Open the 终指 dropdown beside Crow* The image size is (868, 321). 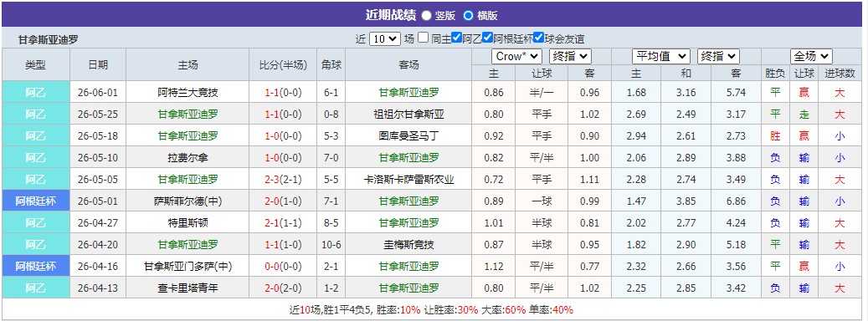570,56
